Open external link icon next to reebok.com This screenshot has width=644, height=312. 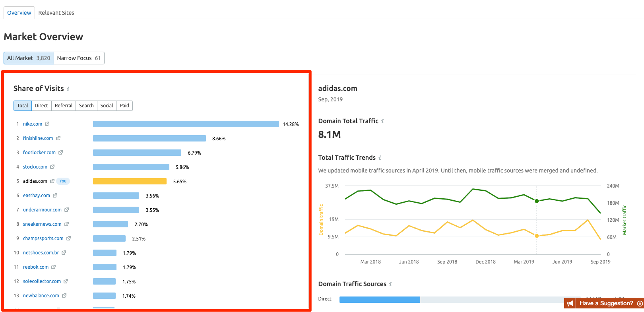[53, 267]
